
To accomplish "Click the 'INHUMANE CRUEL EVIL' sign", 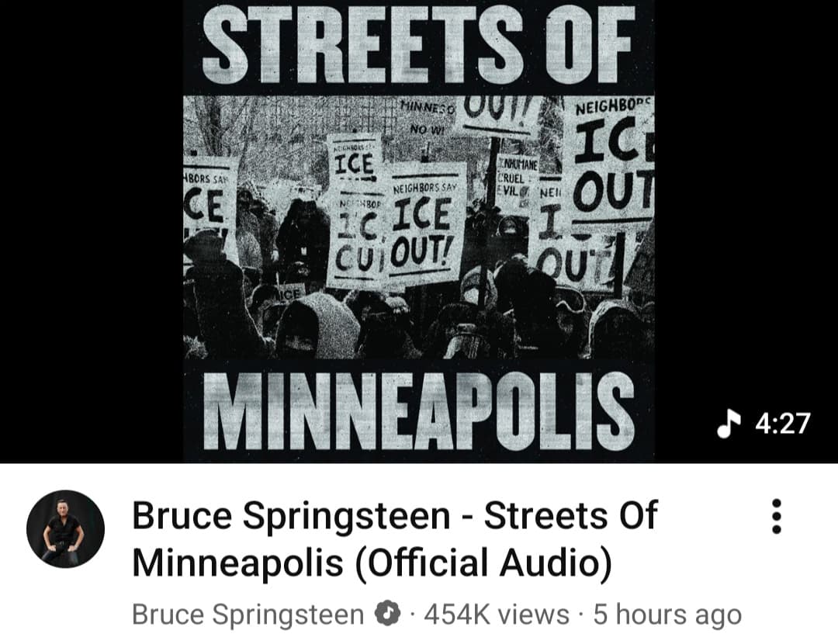I will click(518, 175).
